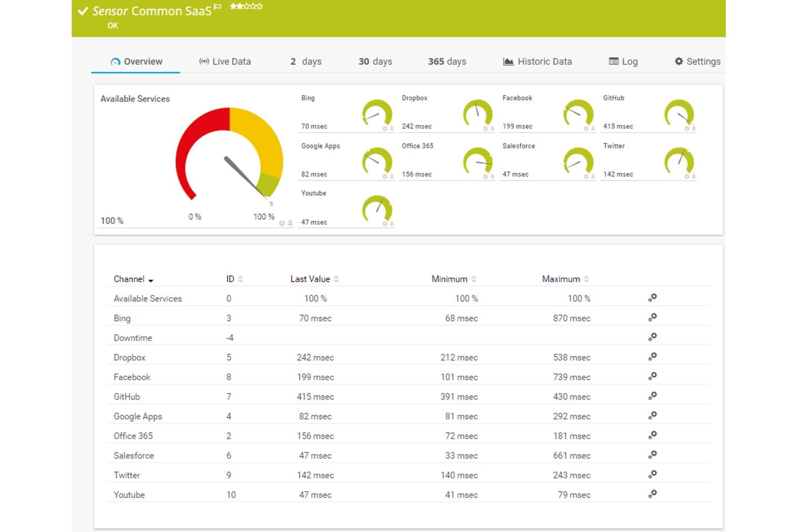Open channel settings gear in Youtube row
798x532 pixels.
[x=652, y=494]
